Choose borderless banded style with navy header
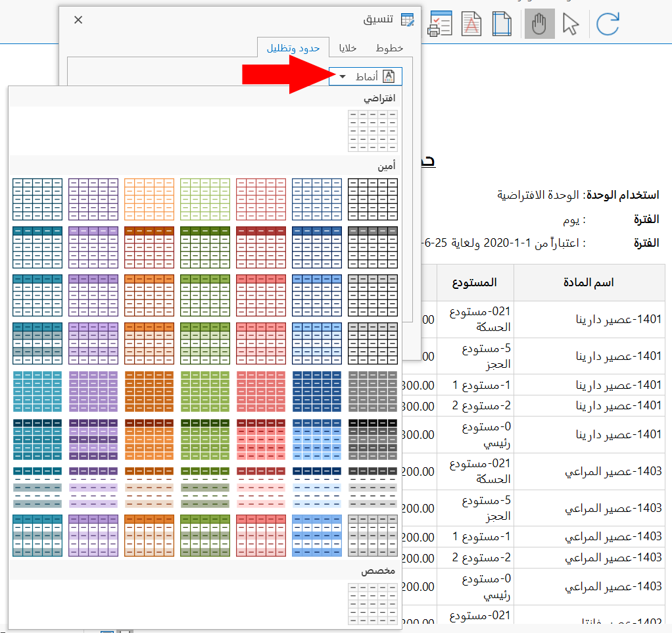 pos(317,488)
